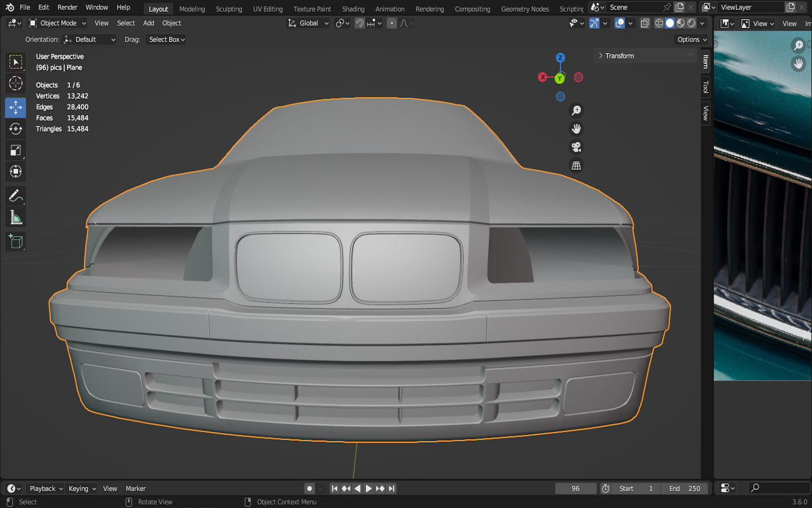This screenshot has width=812, height=508.
Task: Open the Object Mode dropdown
Action: (58, 23)
